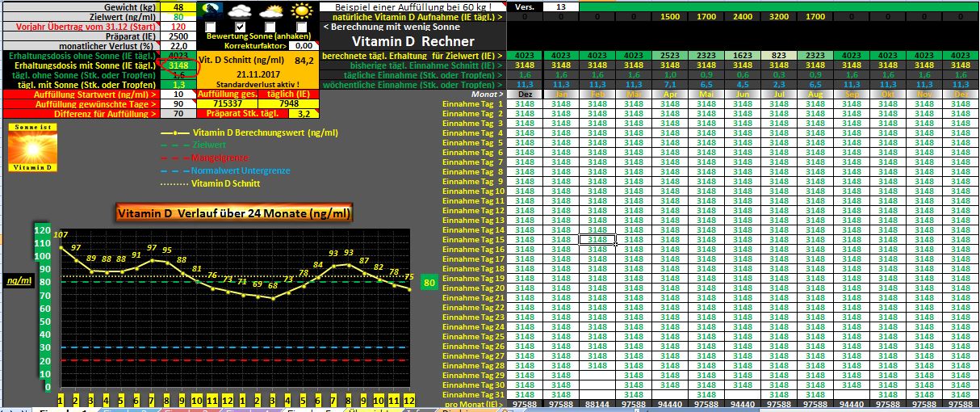Tick the checkbox under the partly sunny icon
Image resolution: width=980 pixels, height=412 pixels.
[271, 27]
